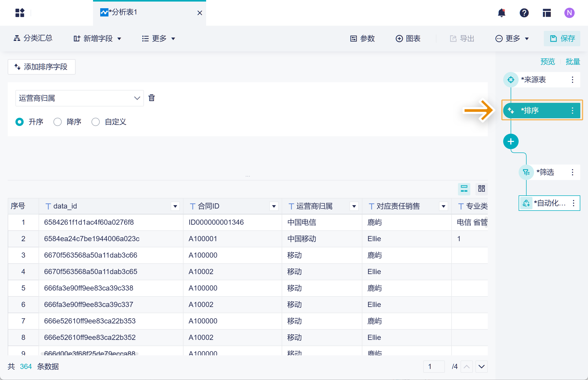Image resolution: width=588 pixels, height=380 pixels.
Task: Go to next page arrow
Action: click(x=481, y=366)
